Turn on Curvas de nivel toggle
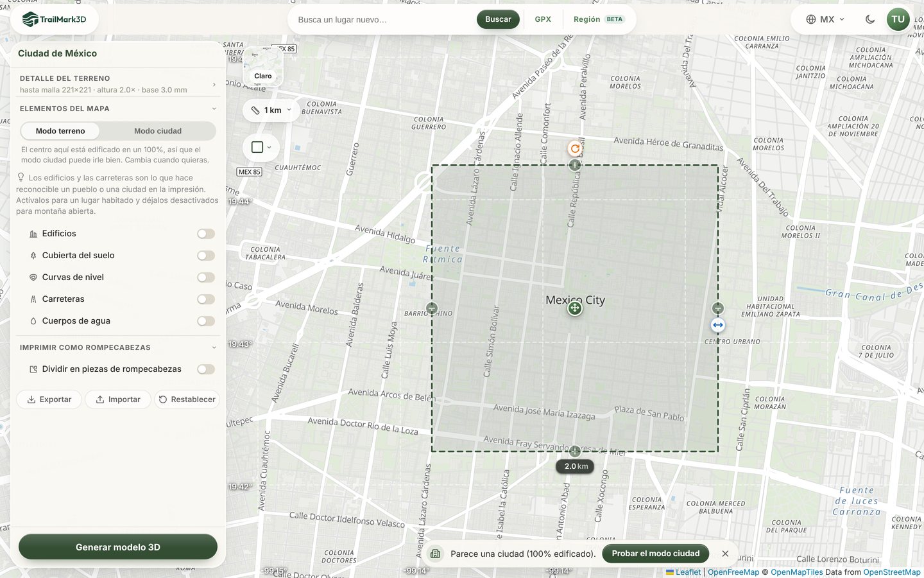This screenshot has width=924, height=578. pos(206,277)
